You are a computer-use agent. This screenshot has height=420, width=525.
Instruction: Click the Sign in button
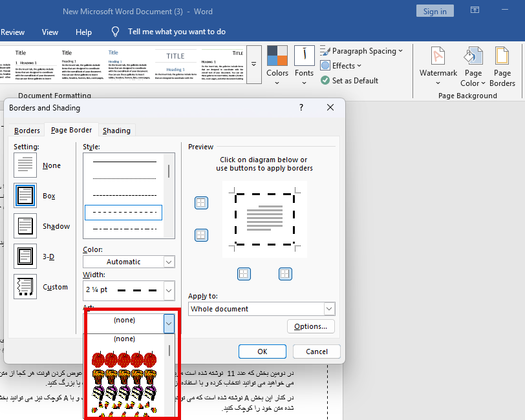pyautogui.click(x=435, y=11)
